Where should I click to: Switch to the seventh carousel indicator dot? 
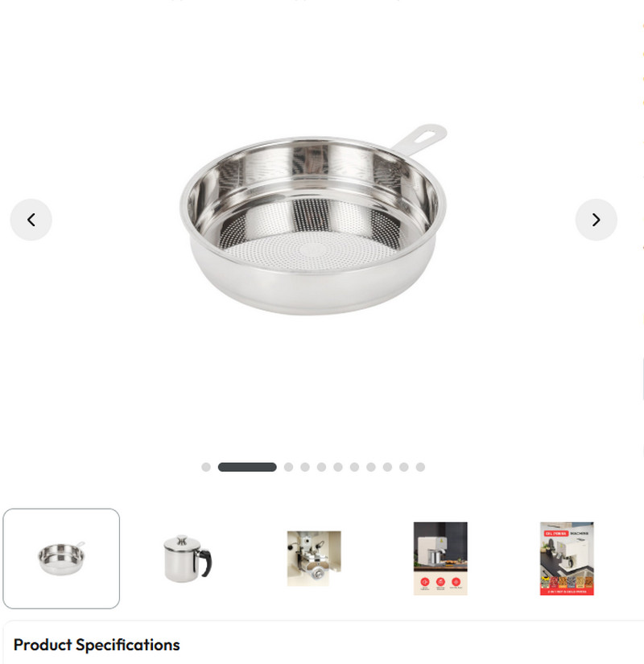pyautogui.click(x=355, y=467)
